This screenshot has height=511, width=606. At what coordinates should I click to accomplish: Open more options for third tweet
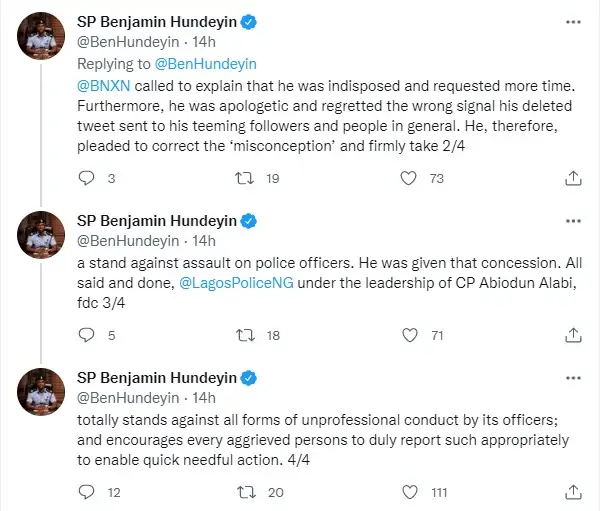pos(571,377)
